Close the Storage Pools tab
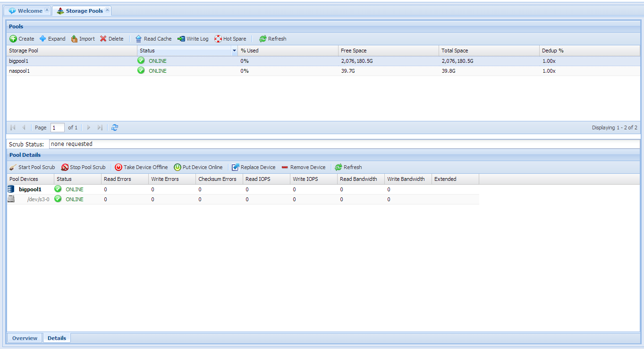The height and width of the screenshot is (349, 644). (x=107, y=10)
